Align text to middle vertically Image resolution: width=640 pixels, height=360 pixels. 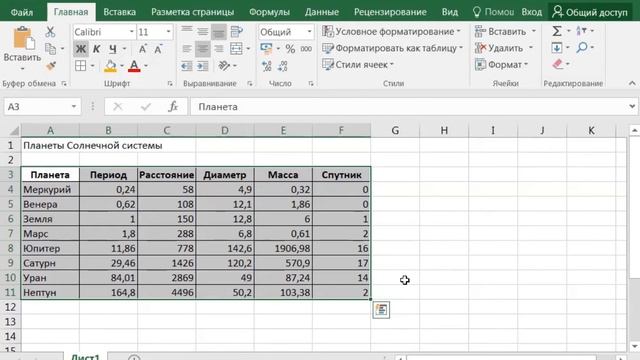(x=203, y=31)
